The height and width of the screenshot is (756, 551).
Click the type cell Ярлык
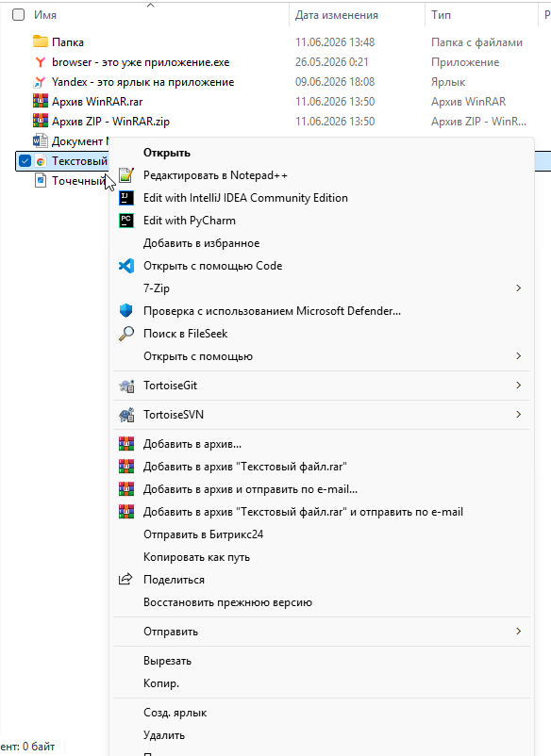tap(448, 82)
